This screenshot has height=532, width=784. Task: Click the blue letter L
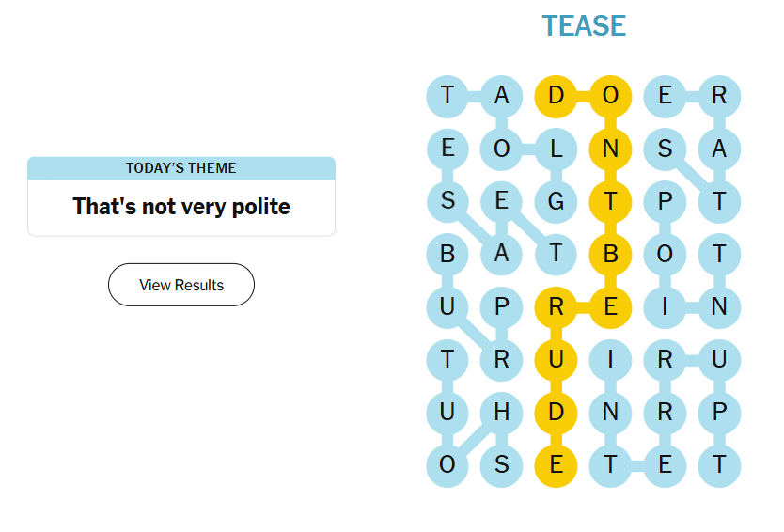tap(556, 149)
